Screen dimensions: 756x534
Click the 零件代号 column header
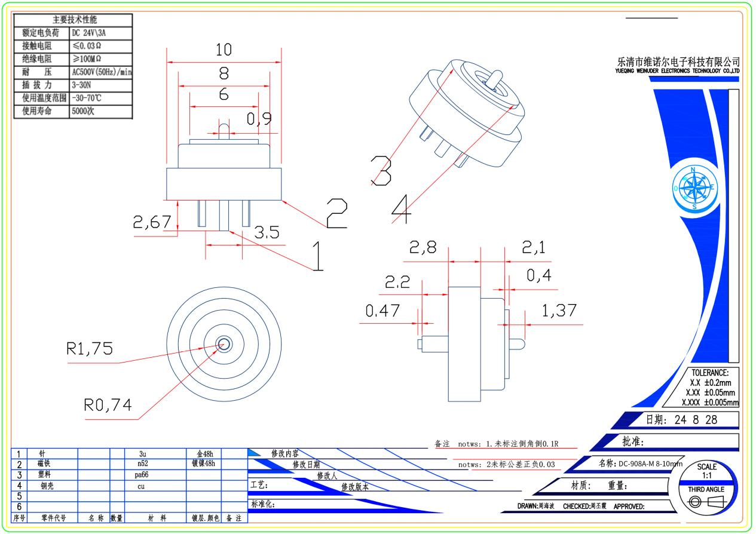(x=53, y=519)
